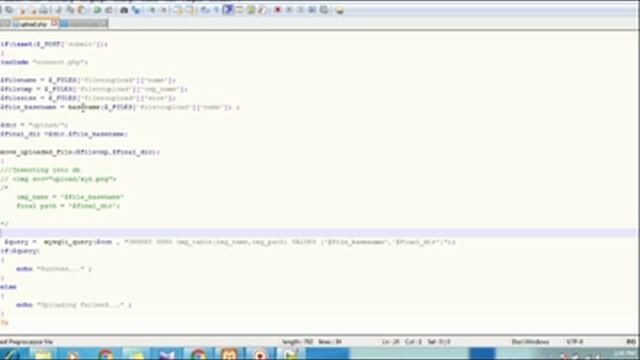Click the $query = mysqli_query line
The height and width of the screenshot is (360, 640).
pos(230,242)
